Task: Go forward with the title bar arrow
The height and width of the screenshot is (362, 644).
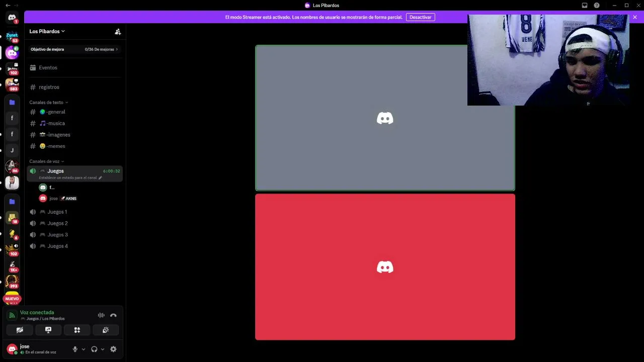Action: pos(16,6)
